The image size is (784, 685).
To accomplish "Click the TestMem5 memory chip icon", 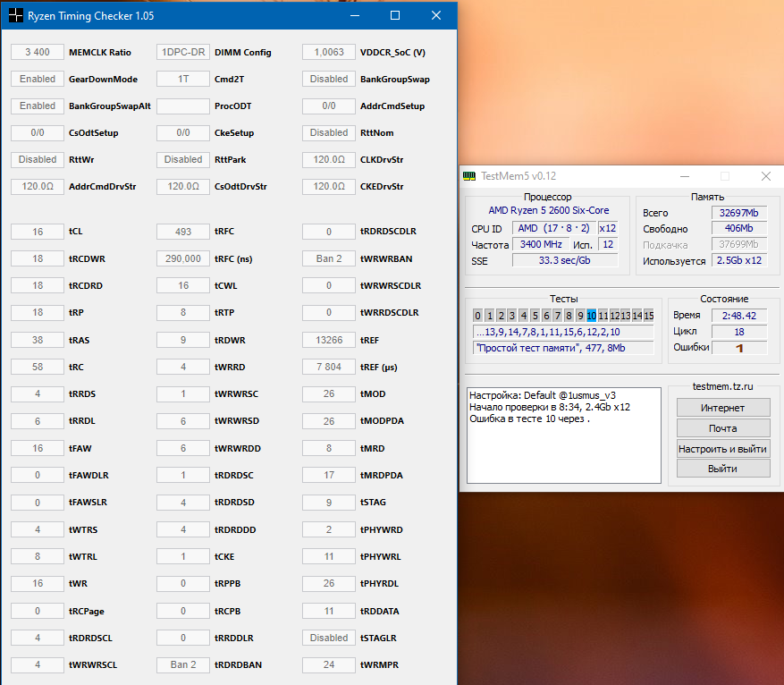I will tap(469, 176).
